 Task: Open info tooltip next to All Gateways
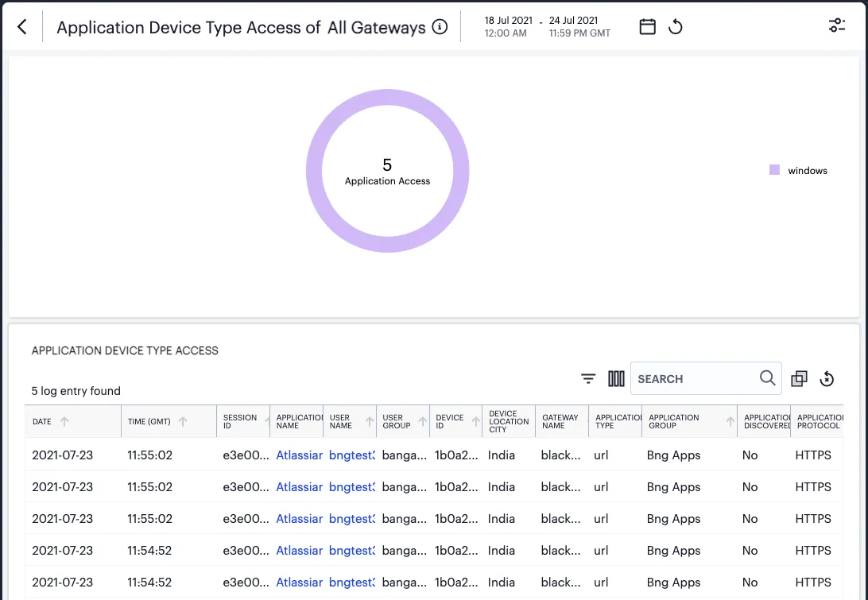440,26
